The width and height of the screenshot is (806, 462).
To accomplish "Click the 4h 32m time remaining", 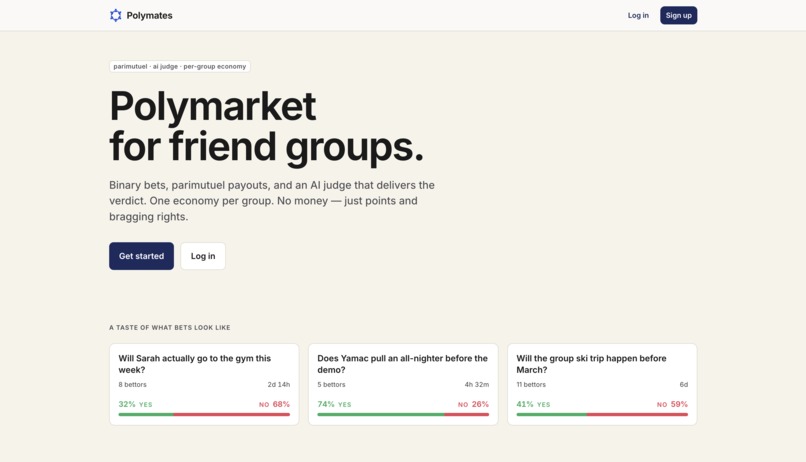I will coord(477,384).
